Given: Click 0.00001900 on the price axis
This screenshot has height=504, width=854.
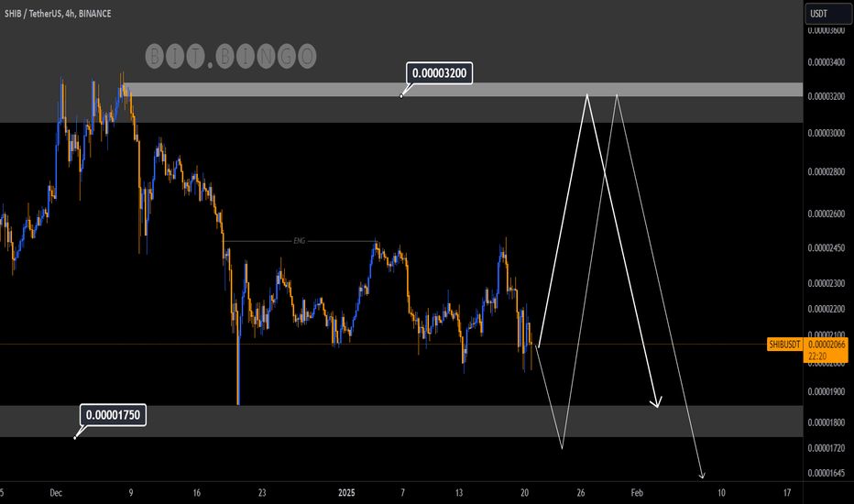Looking at the screenshot, I should (827, 392).
